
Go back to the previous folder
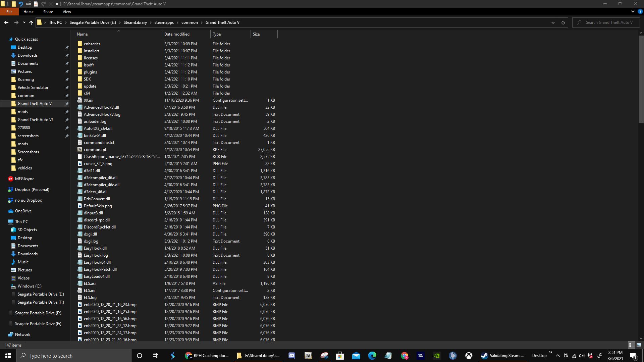[6, 22]
